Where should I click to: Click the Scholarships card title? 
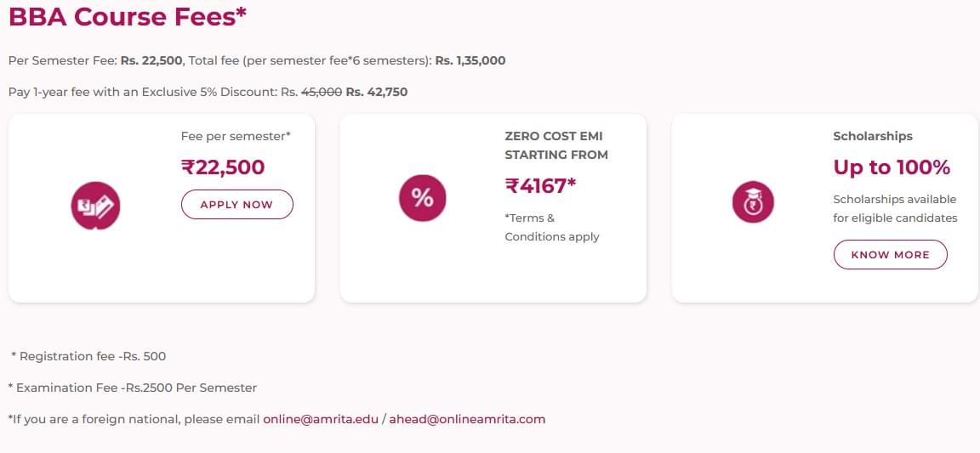[873, 136]
